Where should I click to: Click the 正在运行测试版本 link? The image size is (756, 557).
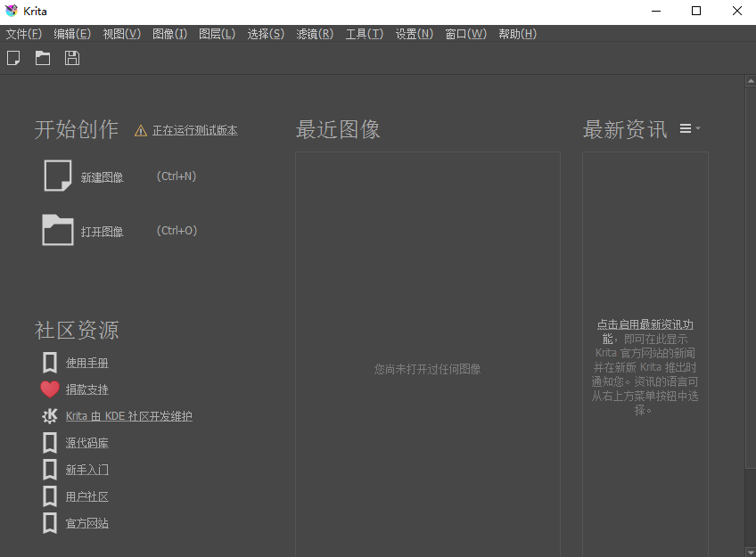point(194,131)
